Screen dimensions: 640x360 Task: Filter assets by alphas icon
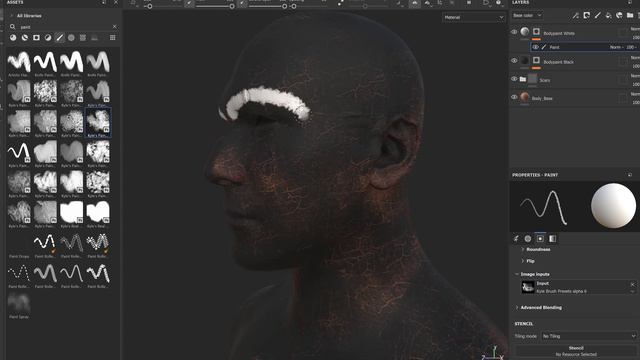71,38
